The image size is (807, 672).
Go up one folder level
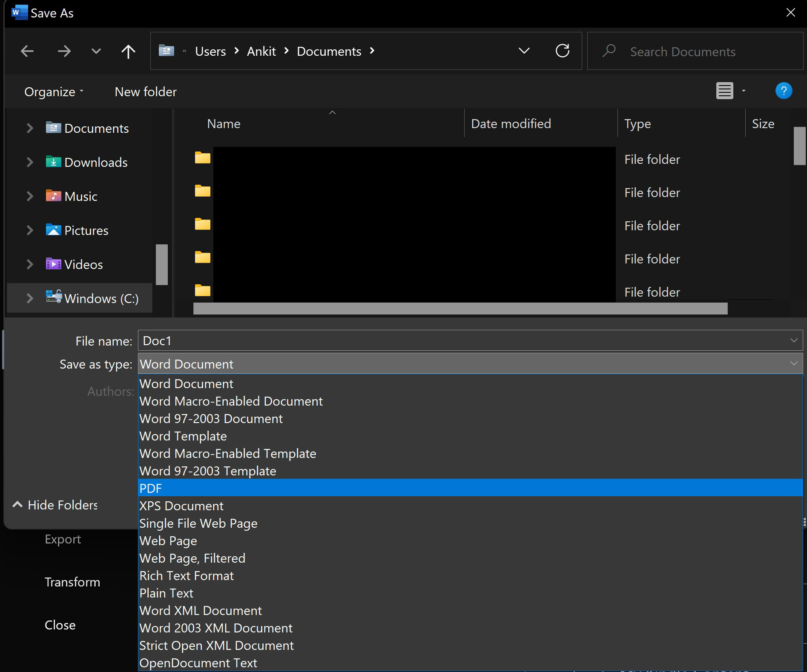128,51
